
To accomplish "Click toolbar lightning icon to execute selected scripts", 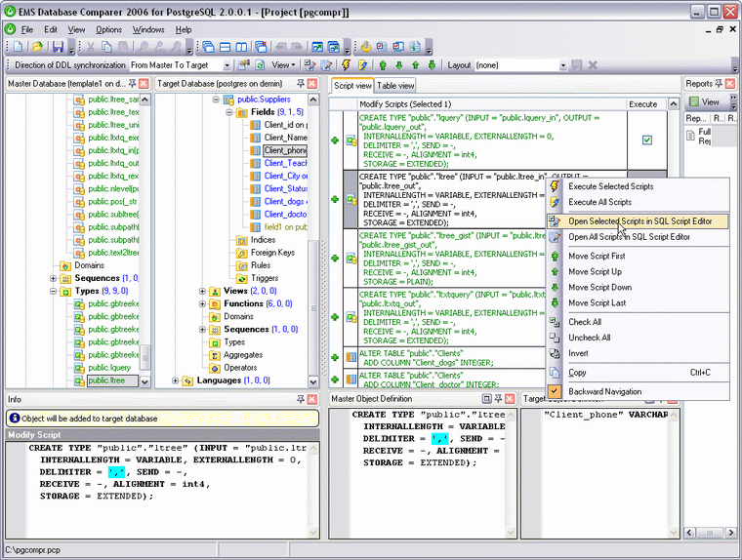I will (x=346, y=65).
